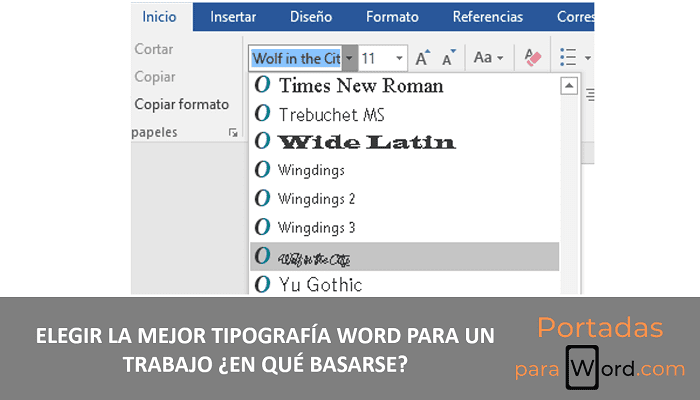Open the clipboard pane launcher arrow

233,133
